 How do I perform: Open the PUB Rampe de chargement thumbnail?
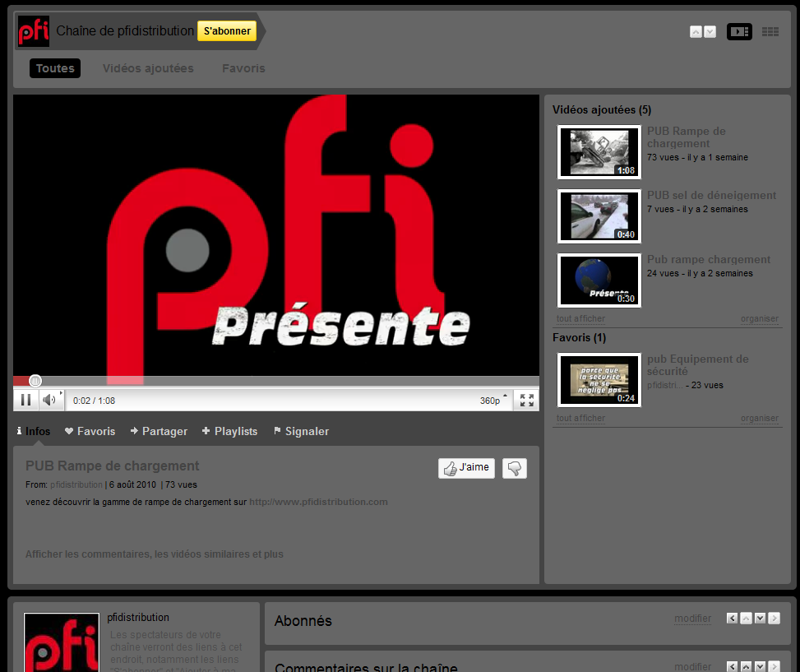[x=599, y=152]
